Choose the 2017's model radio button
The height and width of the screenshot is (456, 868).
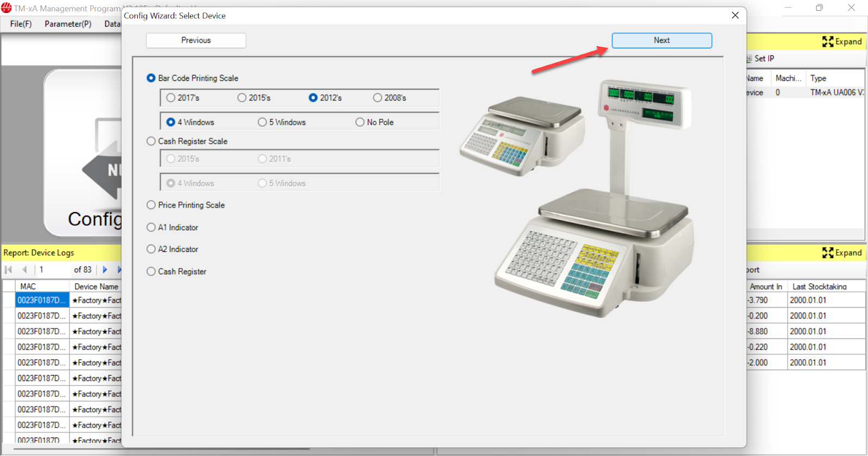tap(171, 98)
